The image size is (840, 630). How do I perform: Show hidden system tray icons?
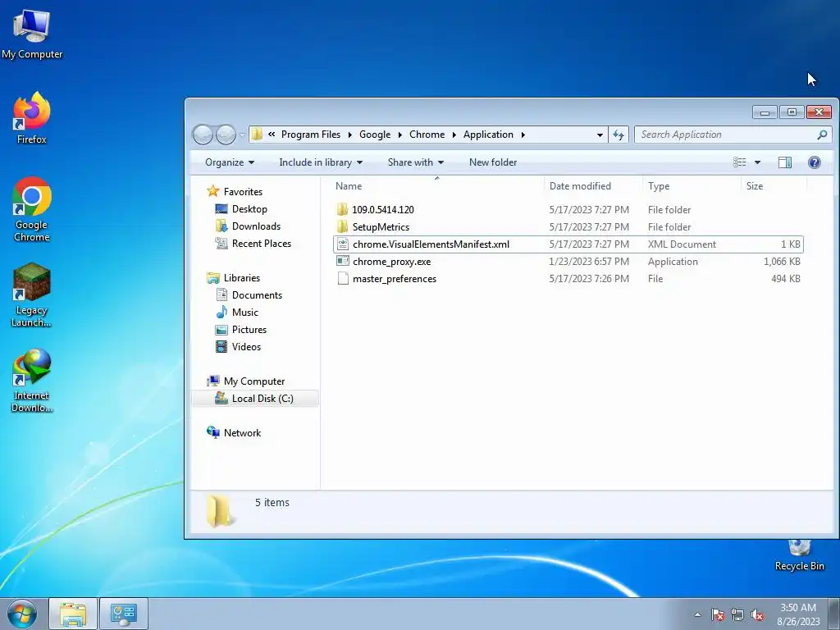[697, 614]
